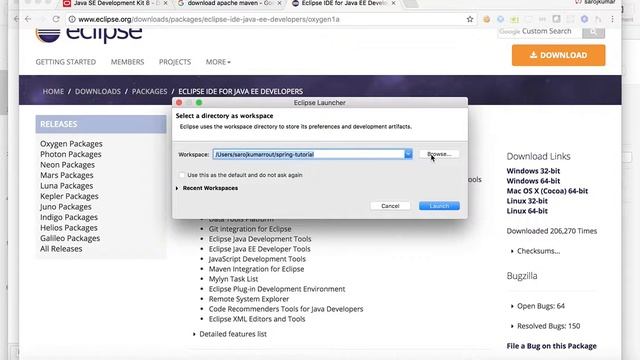This screenshot has width=640, height=360.
Task: Close the download apache maven tab
Action: [279, 3]
